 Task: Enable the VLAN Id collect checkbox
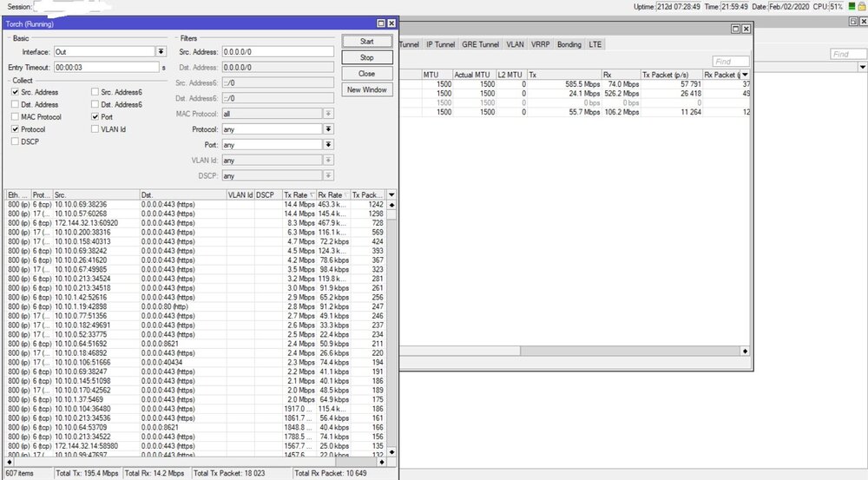95,129
